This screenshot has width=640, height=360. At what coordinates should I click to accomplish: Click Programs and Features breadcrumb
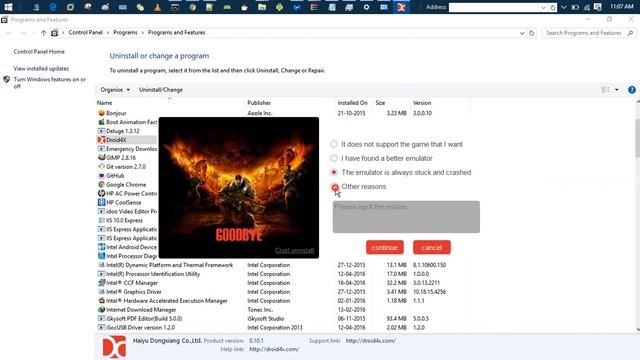click(x=176, y=33)
